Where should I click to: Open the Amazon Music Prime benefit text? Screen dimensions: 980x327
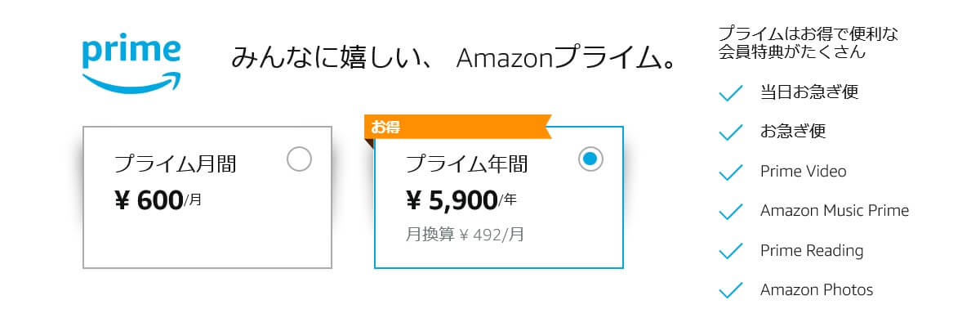coord(835,210)
